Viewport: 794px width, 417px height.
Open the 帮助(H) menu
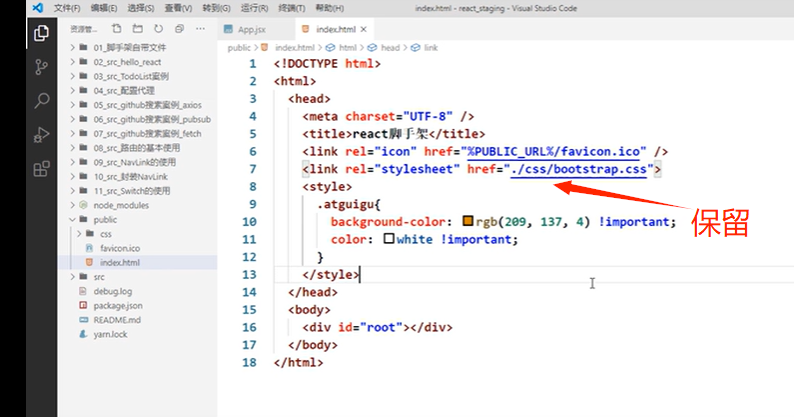330,8
